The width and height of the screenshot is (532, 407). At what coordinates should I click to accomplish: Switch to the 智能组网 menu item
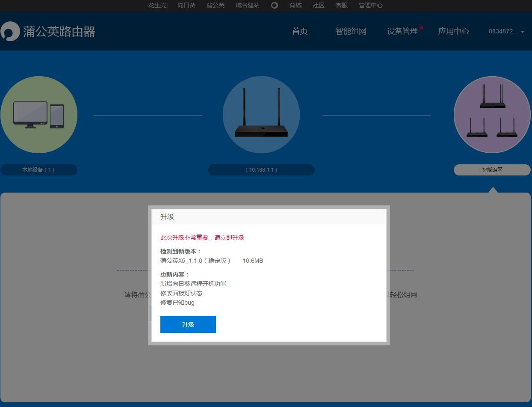[351, 31]
